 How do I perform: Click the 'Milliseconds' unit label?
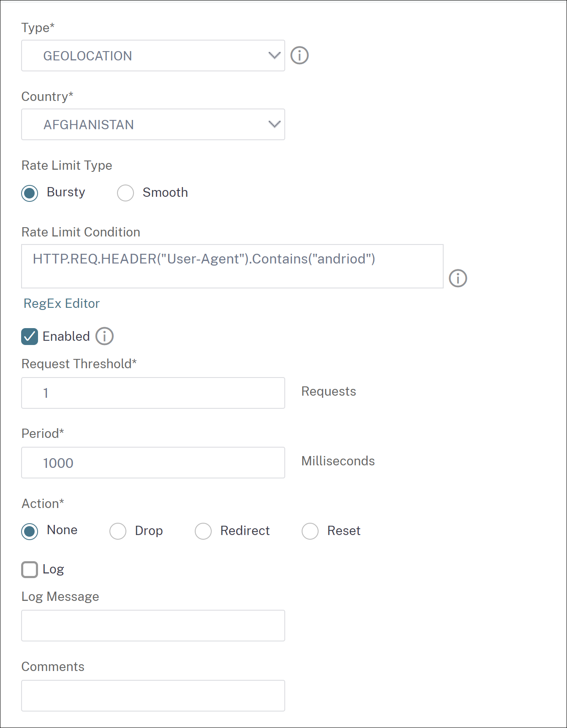tap(338, 461)
